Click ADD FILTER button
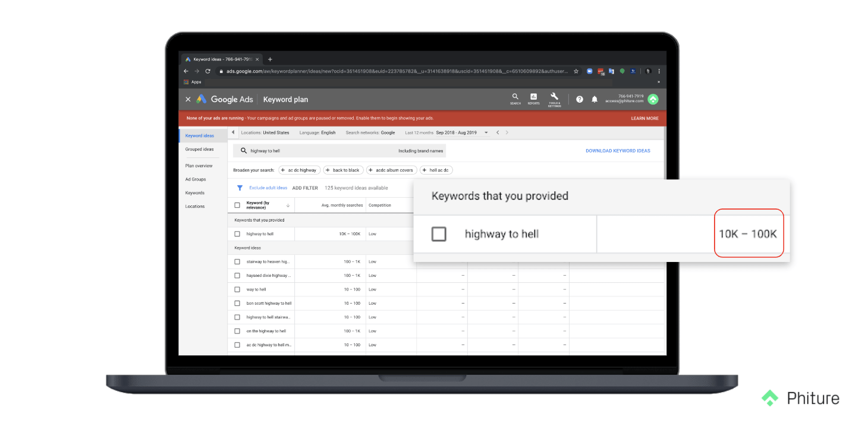The width and height of the screenshot is (868, 436). pos(305,188)
